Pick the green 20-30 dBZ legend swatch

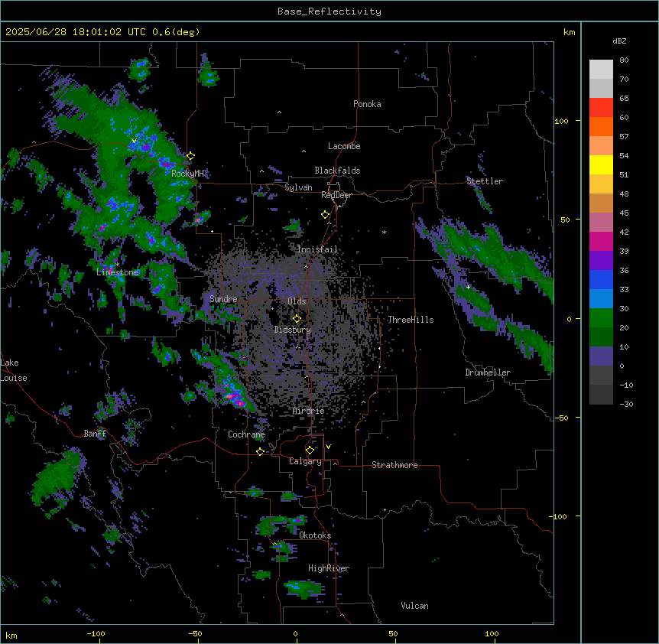click(x=601, y=318)
